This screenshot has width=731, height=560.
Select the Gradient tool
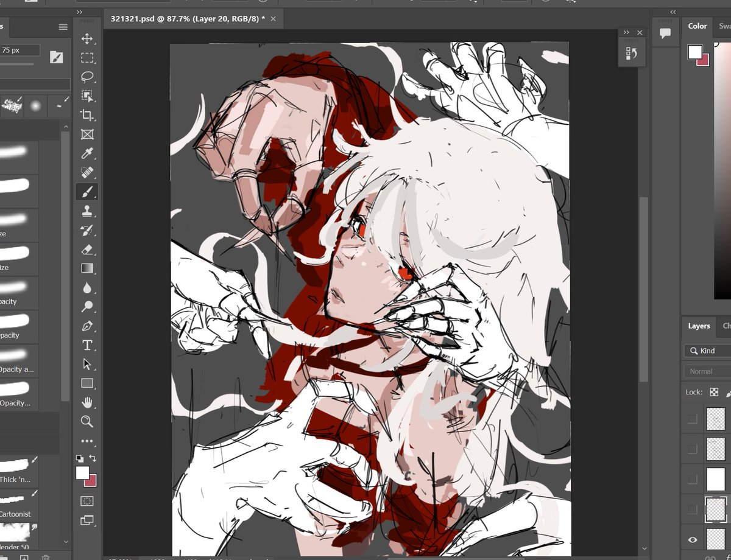point(87,268)
